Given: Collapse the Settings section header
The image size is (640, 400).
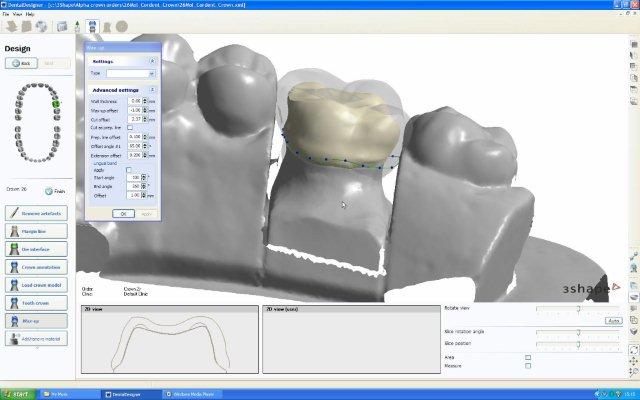Looking at the screenshot, I should click(152, 61).
